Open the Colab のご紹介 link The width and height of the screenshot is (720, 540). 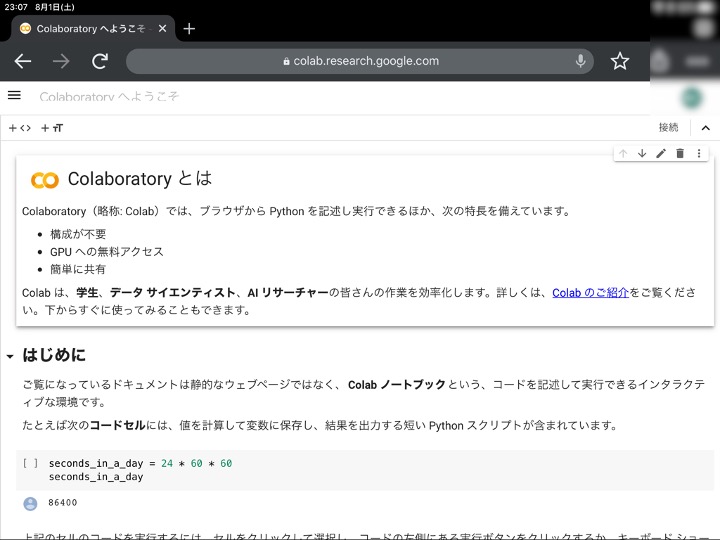pyautogui.click(x=590, y=292)
